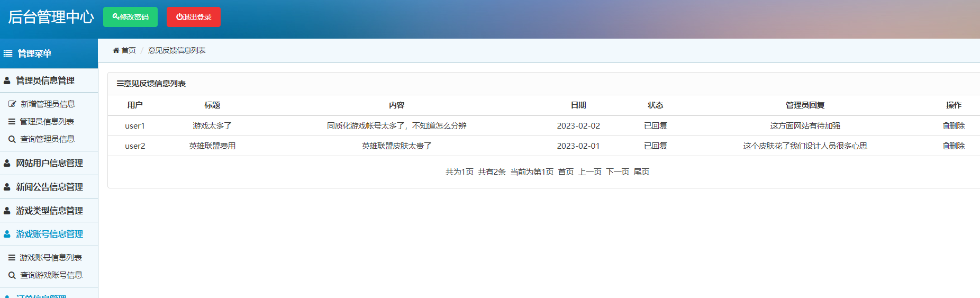Go to 首页 in pagination
This screenshot has width=980, height=298.
(566, 172)
